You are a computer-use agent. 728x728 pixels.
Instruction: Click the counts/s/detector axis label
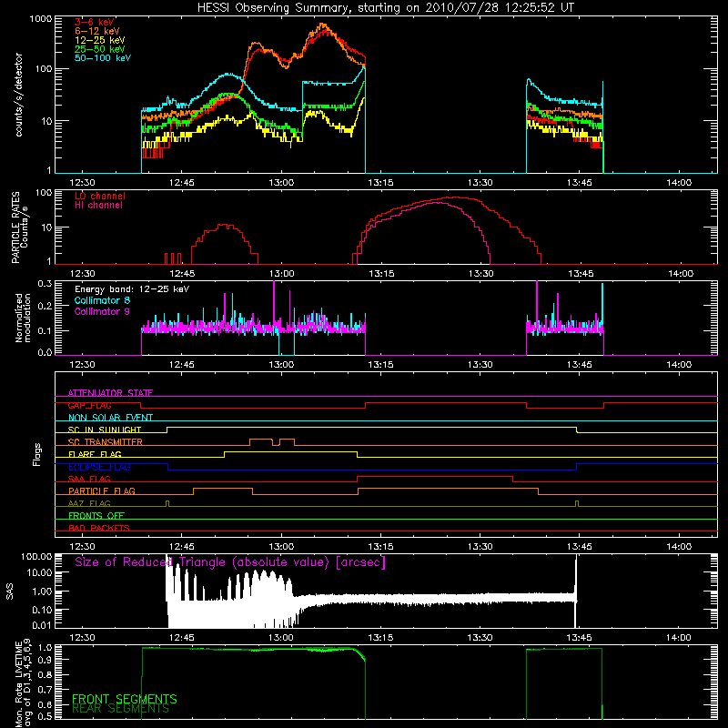pos(19,95)
